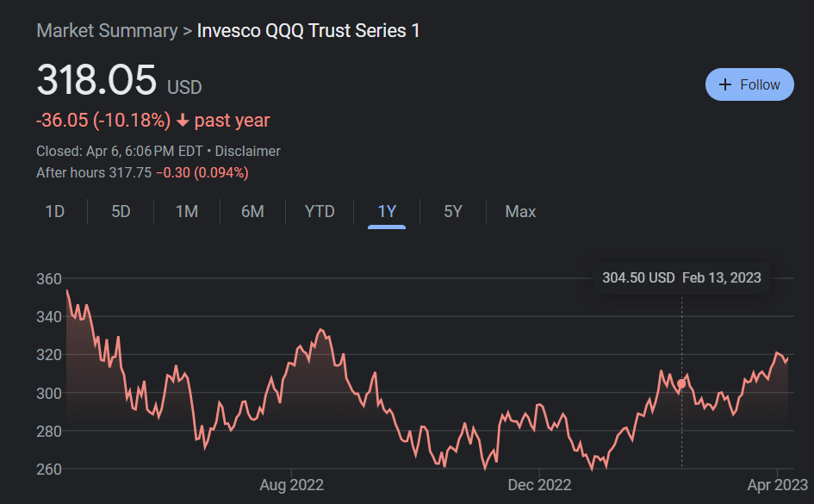Screen dimensions: 814x504
Task: Select the 1D time range tab
Action: [55, 211]
